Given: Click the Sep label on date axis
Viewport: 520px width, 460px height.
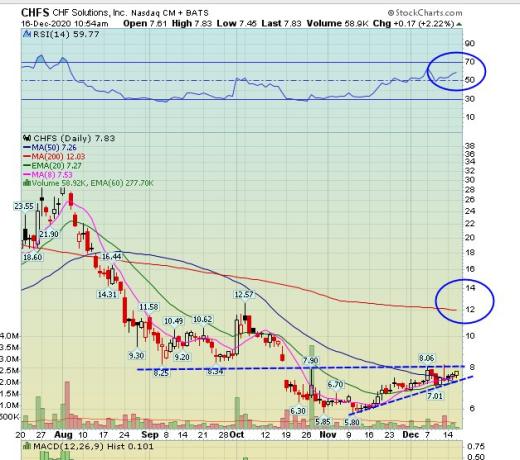Looking at the screenshot, I should [x=150, y=435].
